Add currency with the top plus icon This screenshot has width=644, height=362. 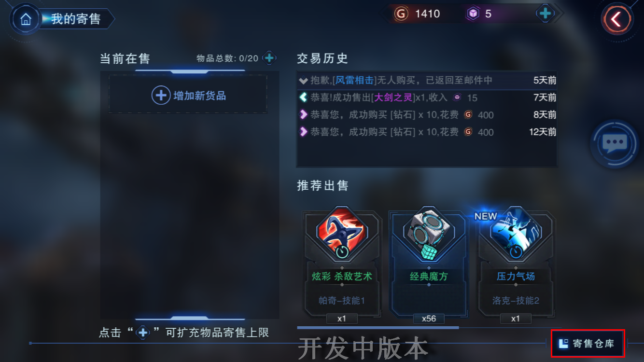545,14
